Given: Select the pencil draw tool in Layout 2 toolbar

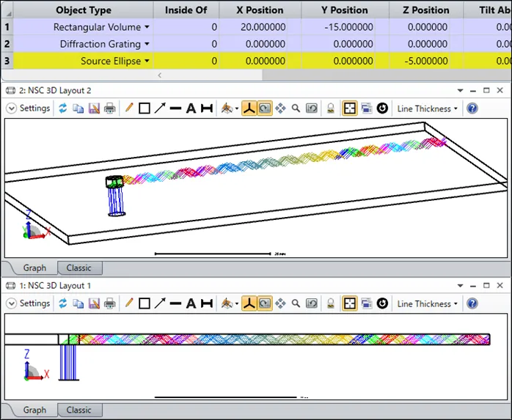Looking at the screenshot, I should point(129,108).
